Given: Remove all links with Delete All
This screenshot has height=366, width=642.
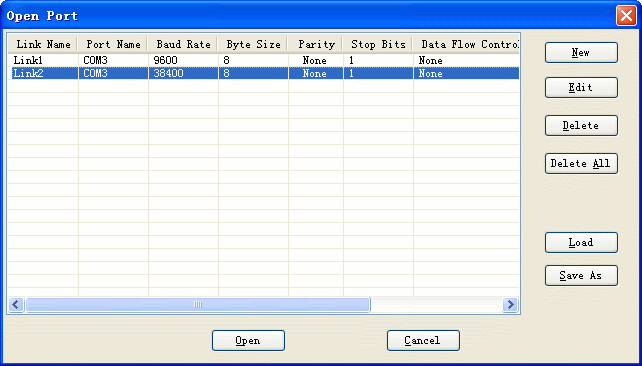Looking at the screenshot, I should (x=581, y=163).
